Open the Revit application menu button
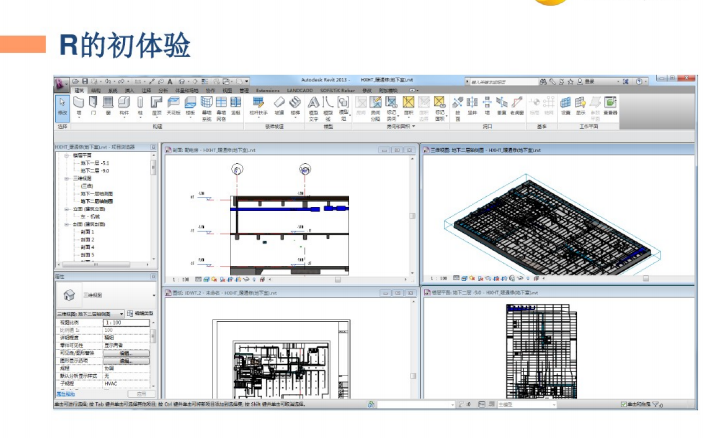 point(61,80)
